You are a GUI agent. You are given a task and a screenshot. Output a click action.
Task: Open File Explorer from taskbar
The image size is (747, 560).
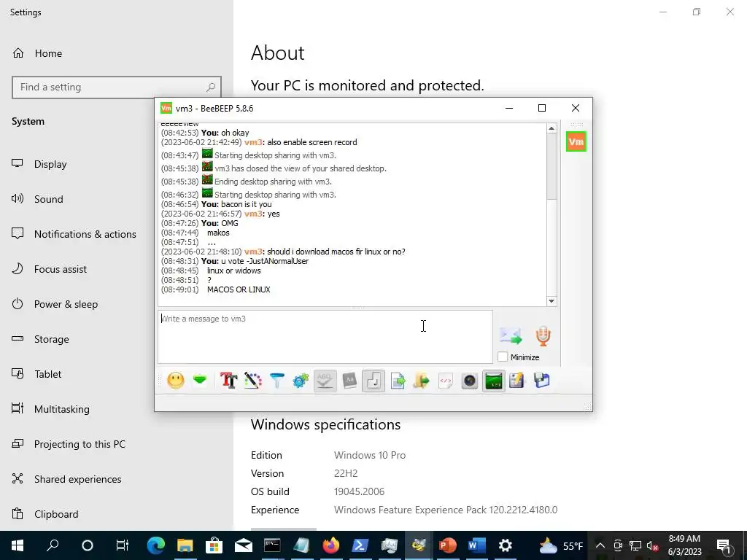tap(185, 545)
